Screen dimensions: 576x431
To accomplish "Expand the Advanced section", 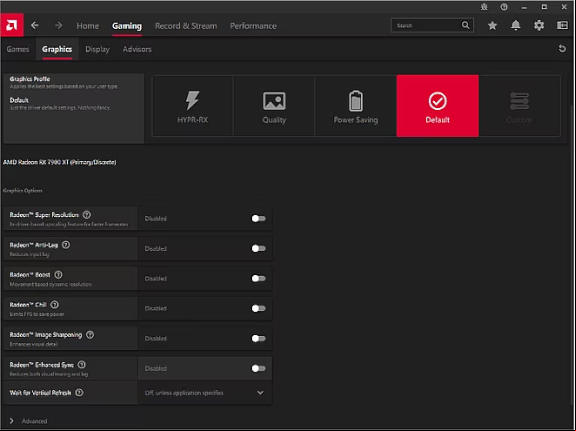I will pos(29,421).
